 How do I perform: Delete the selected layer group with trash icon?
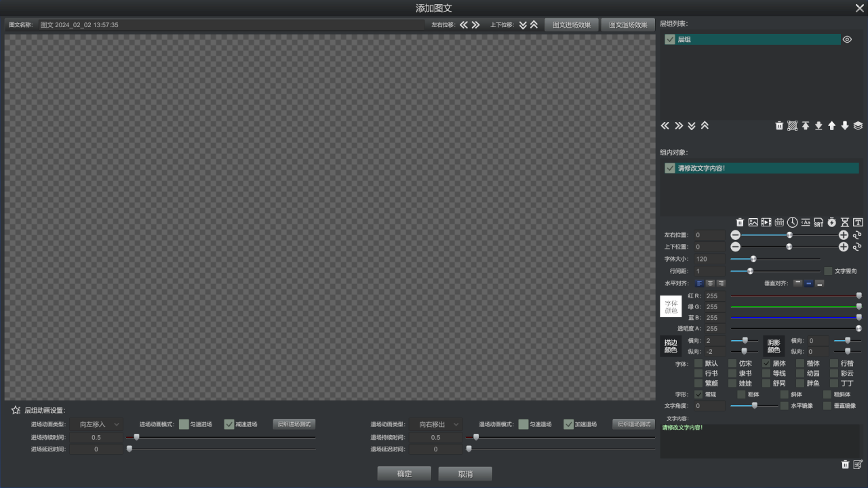pos(779,125)
